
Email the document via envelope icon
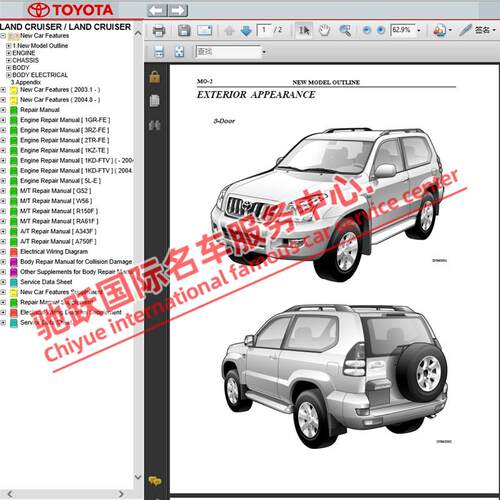pyautogui.click(x=205, y=31)
